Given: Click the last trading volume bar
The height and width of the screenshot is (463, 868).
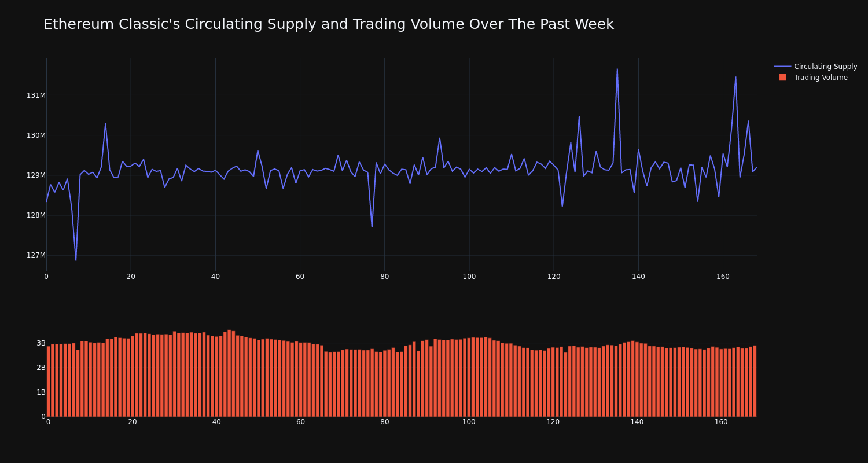Looking at the screenshot, I should click(755, 381).
